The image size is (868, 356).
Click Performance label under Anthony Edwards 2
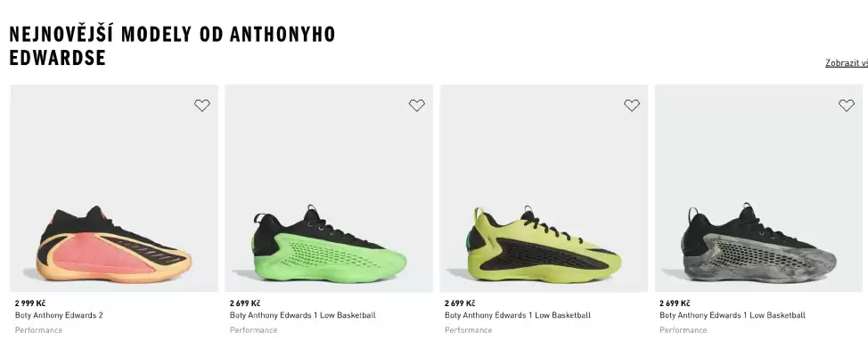coord(38,330)
